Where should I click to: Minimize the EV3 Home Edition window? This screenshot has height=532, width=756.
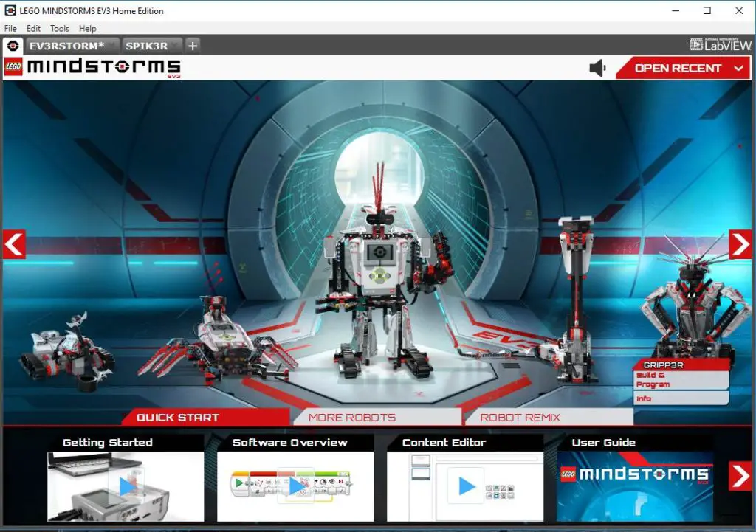pyautogui.click(x=676, y=10)
